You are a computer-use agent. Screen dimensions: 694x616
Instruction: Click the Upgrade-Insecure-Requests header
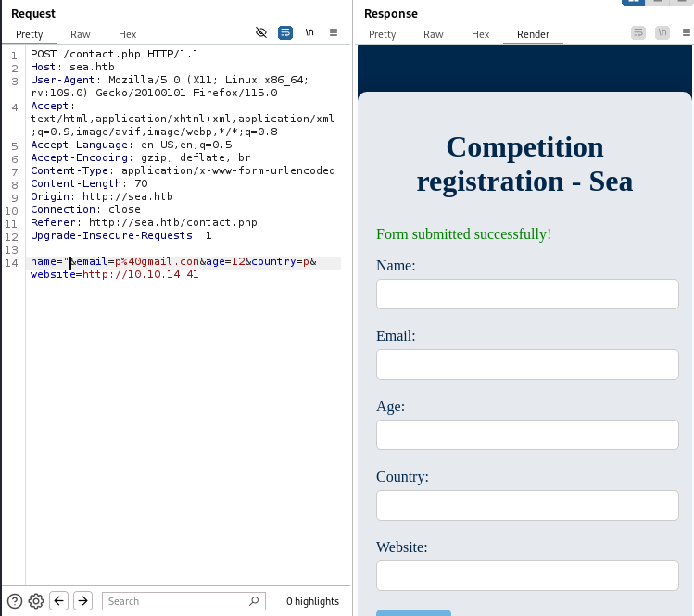coord(120,235)
